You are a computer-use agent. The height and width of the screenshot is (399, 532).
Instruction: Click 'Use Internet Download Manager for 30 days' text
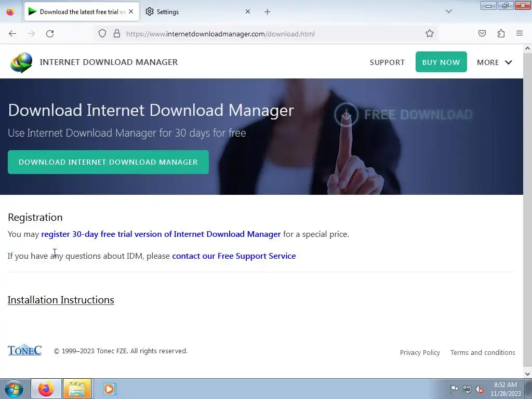click(x=127, y=133)
